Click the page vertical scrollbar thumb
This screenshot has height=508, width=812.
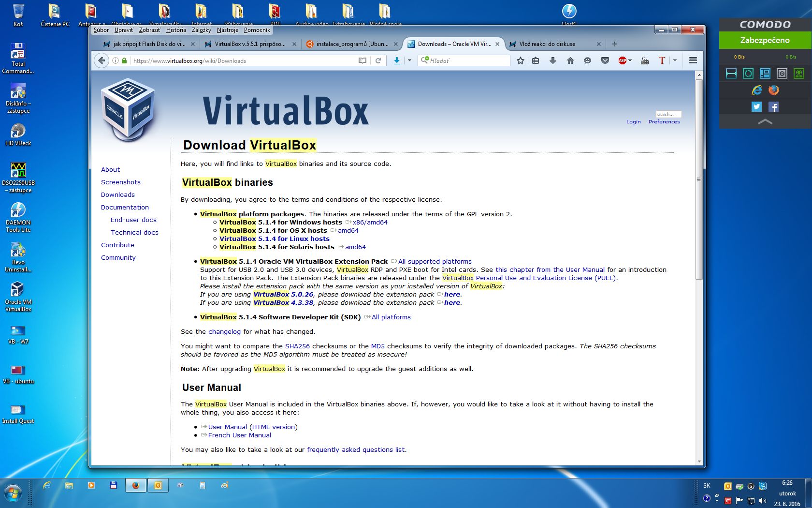(x=699, y=179)
